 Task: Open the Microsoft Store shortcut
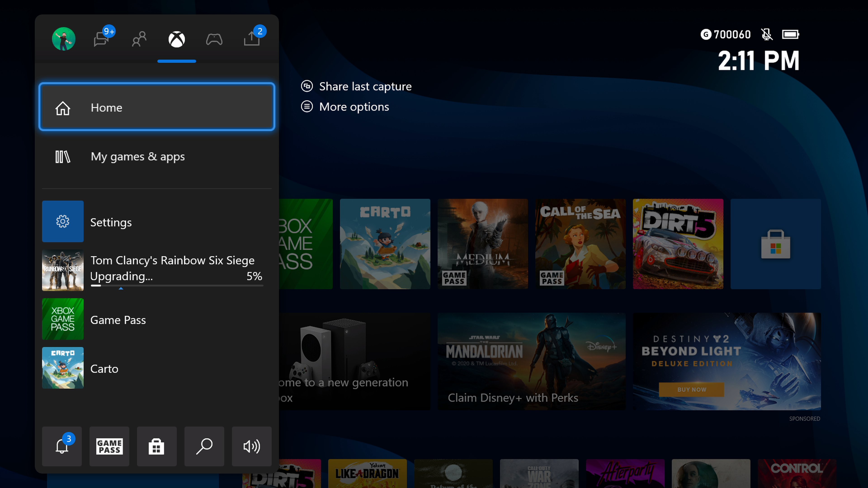[x=157, y=446]
